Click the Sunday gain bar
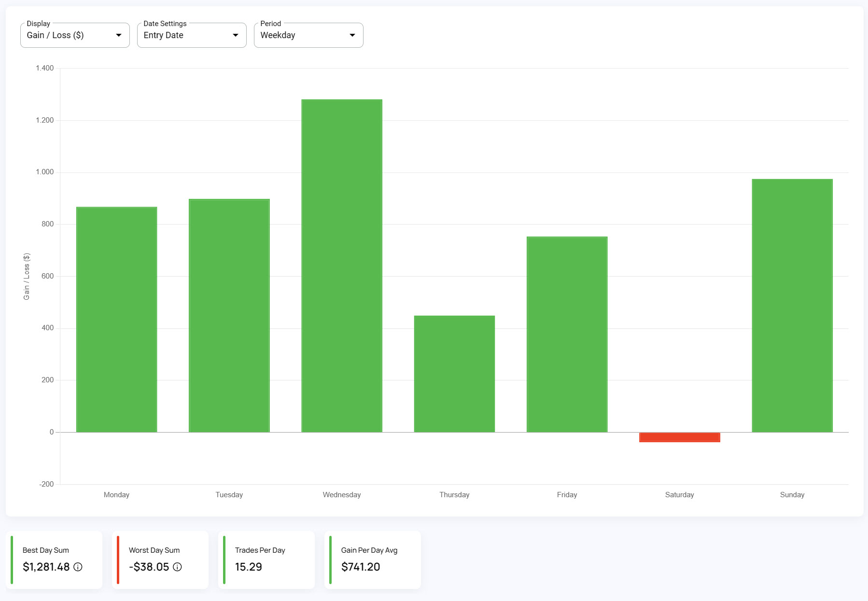Screen dimensions: 868x601 pyautogui.click(x=792, y=306)
